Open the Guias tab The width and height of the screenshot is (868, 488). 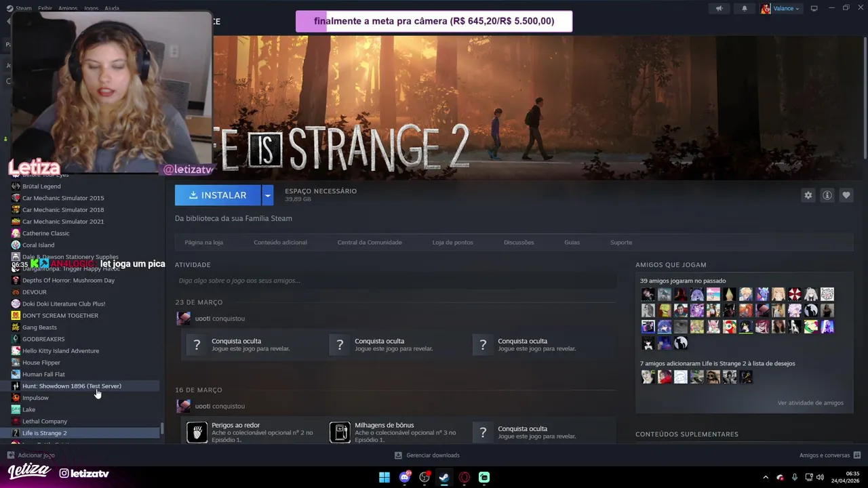572,242
